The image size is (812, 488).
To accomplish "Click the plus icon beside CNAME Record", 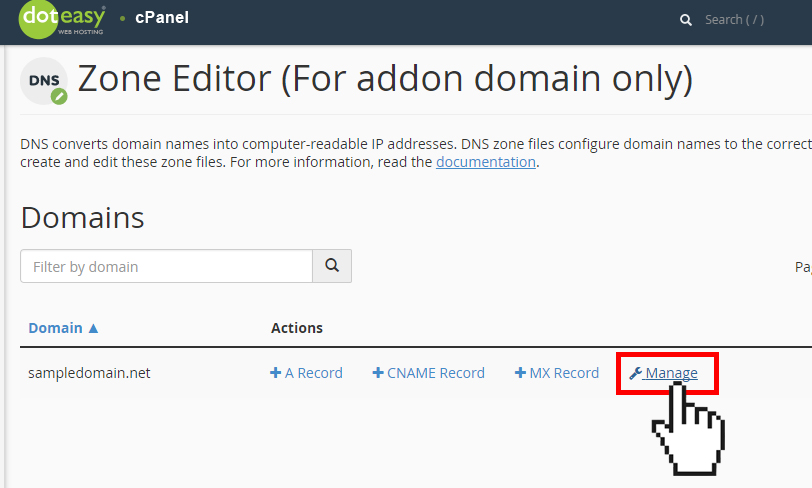I will tap(378, 372).
